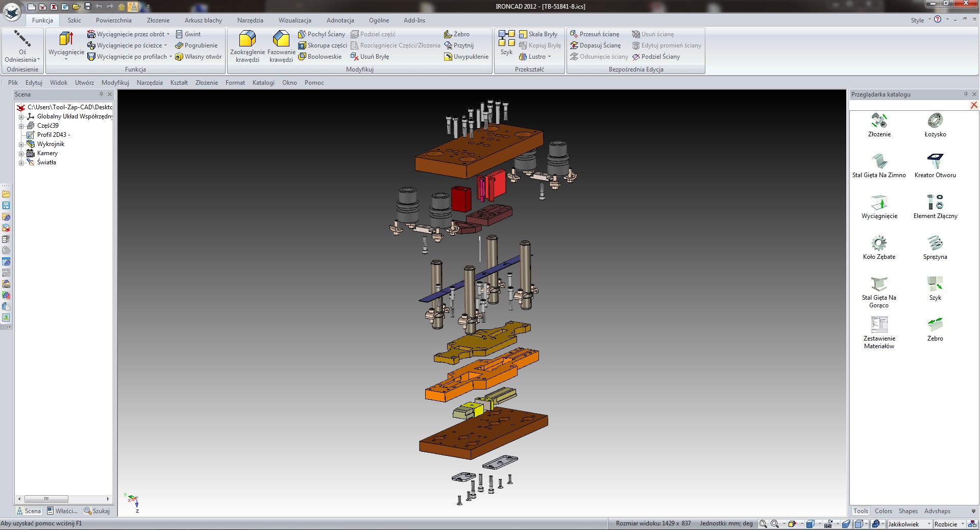Open the Pomoc menu
980x530 pixels.
coord(314,83)
